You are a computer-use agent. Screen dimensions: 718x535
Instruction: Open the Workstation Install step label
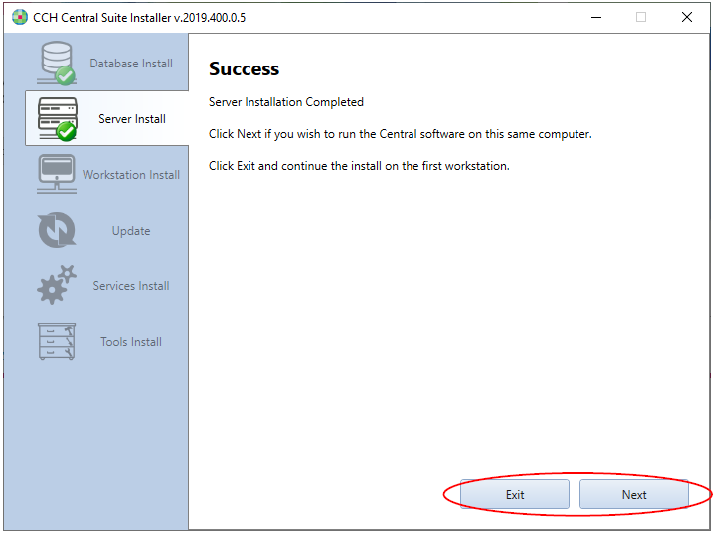pyautogui.click(x=131, y=175)
